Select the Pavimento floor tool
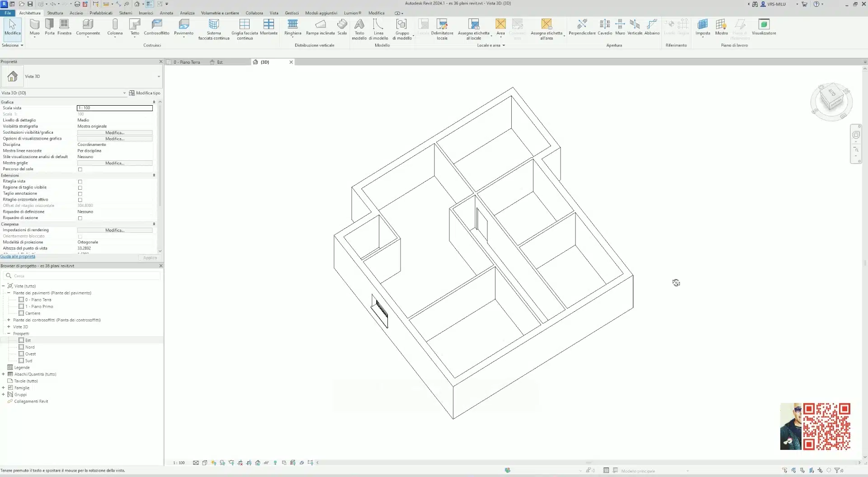 click(x=184, y=27)
